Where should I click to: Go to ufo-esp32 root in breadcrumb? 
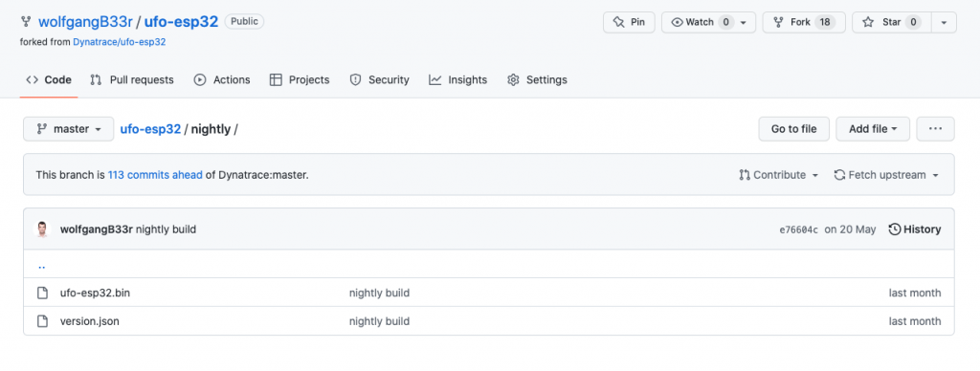150,129
